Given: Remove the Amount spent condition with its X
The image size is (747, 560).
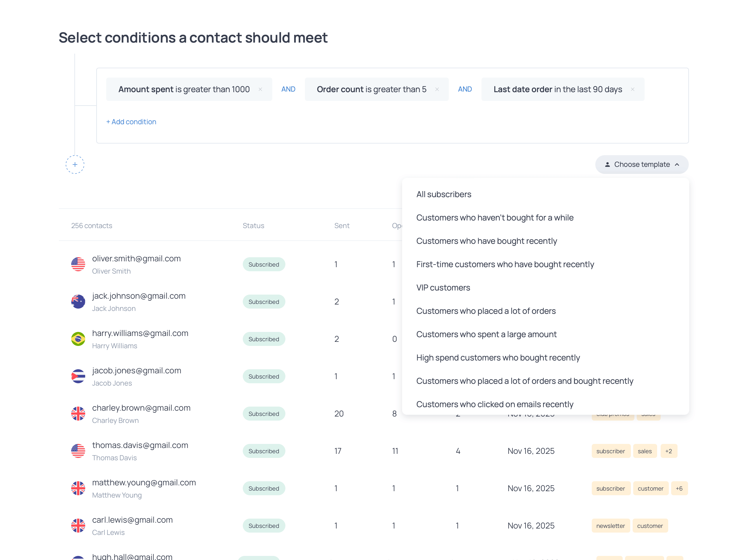Looking at the screenshot, I should 260,90.
